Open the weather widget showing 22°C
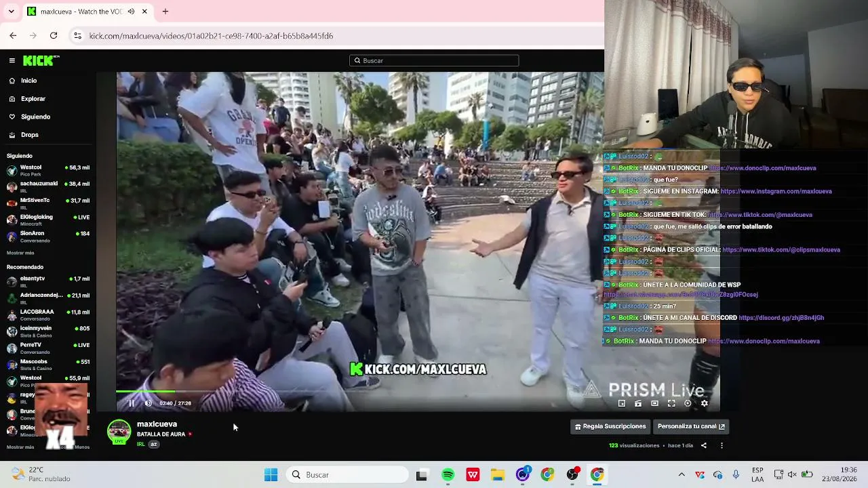Screen dimensions: 868x488 [41, 474]
